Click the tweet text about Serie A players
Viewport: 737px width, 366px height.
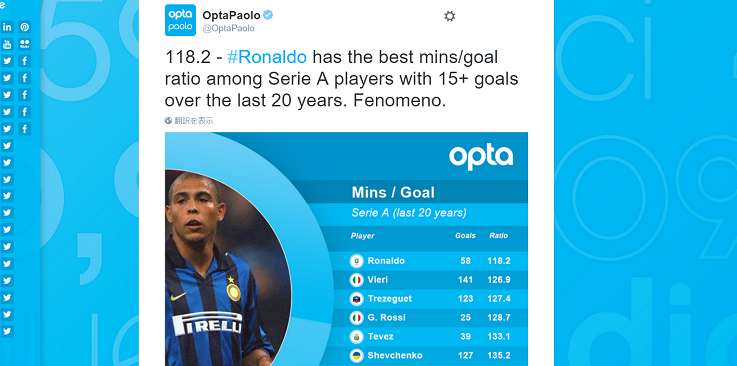341,79
